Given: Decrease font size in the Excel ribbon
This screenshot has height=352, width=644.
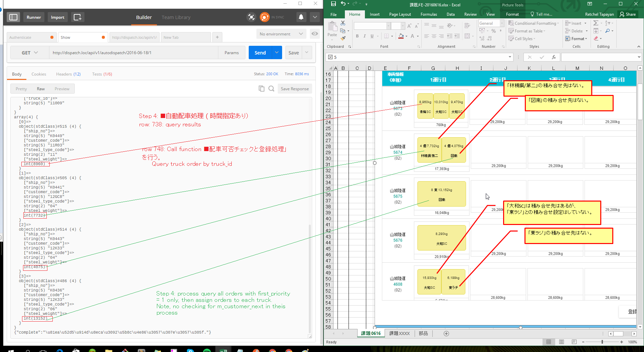Looking at the screenshot, I should point(417,26).
